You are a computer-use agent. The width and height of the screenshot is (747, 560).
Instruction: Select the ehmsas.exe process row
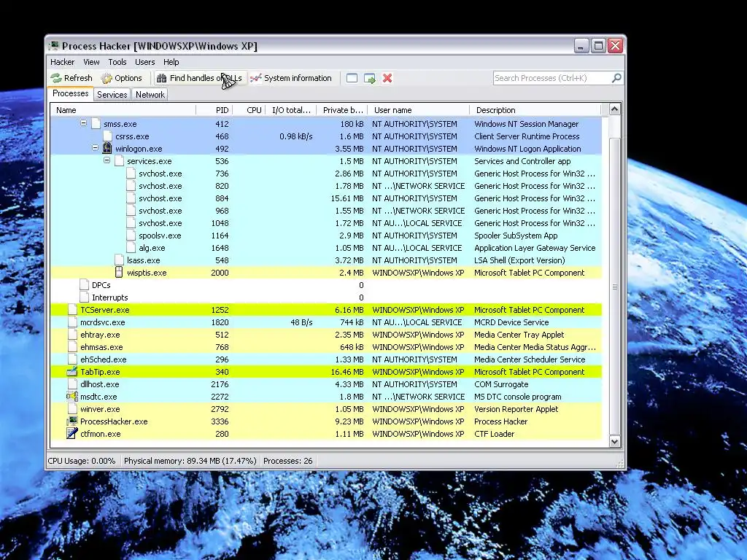point(326,346)
